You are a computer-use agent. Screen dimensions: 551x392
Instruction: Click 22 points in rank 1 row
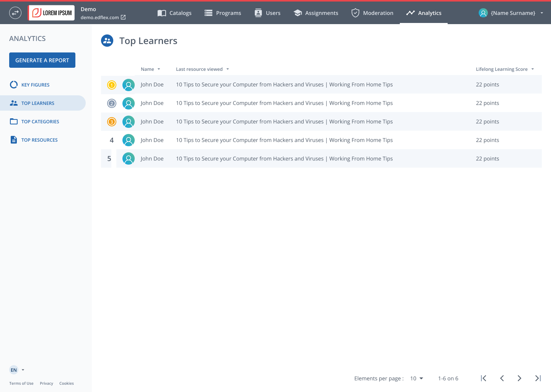(x=487, y=85)
